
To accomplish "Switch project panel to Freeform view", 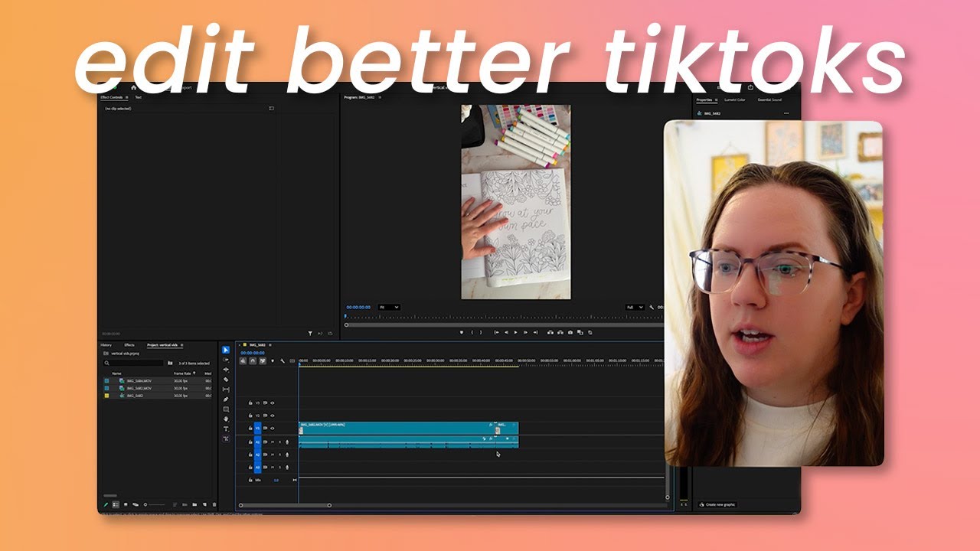I will click(x=136, y=504).
